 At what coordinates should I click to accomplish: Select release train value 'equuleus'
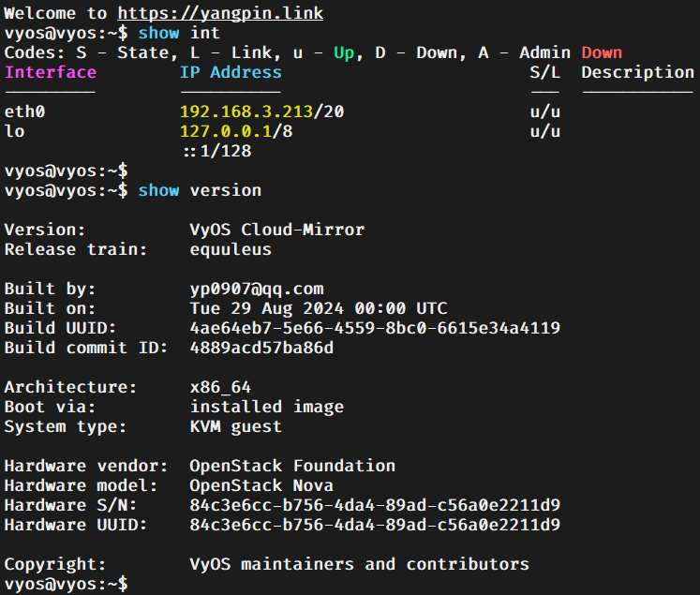pos(231,249)
